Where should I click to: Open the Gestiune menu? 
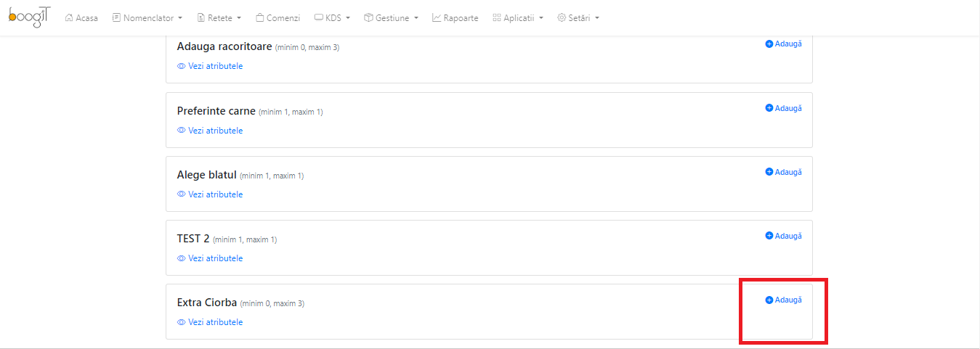click(x=391, y=17)
